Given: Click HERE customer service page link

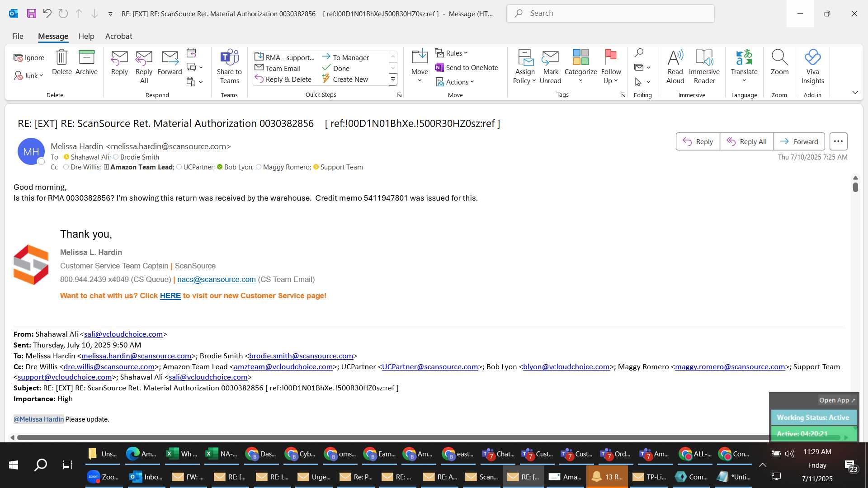Looking at the screenshot, I should 170,296.
